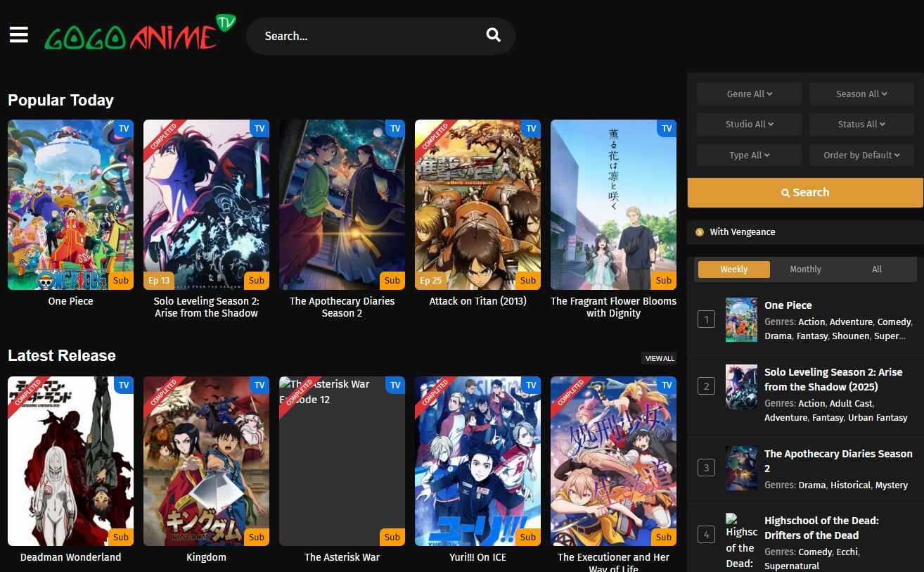Open the Genre All dropdown
The width and height of the screenshot is (924, 572).
(x=750, y=94)
